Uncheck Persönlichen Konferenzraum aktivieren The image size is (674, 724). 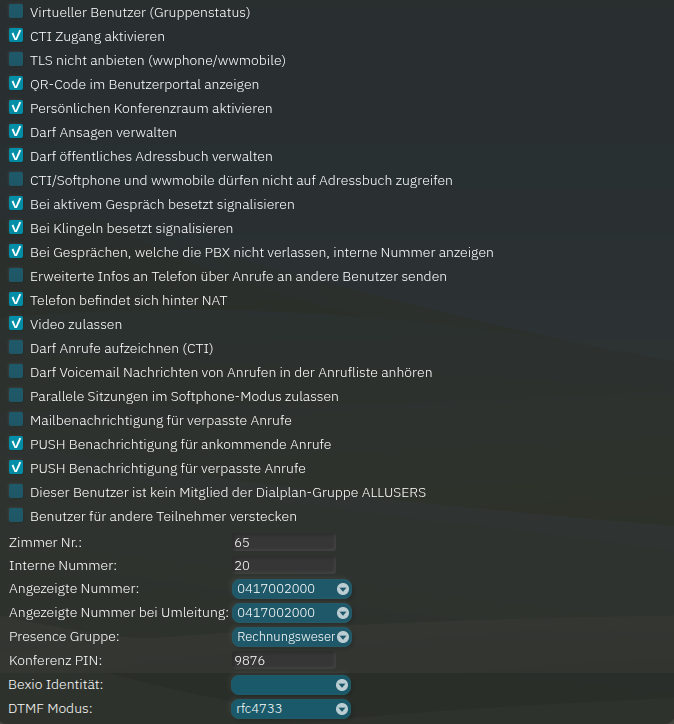[16, 108]
